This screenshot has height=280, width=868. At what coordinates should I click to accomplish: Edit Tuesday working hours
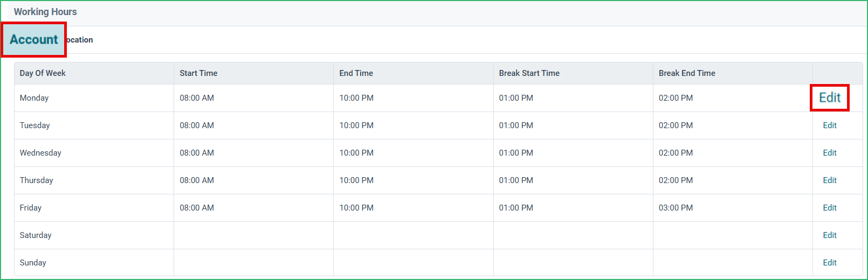(x=830, y=125)
